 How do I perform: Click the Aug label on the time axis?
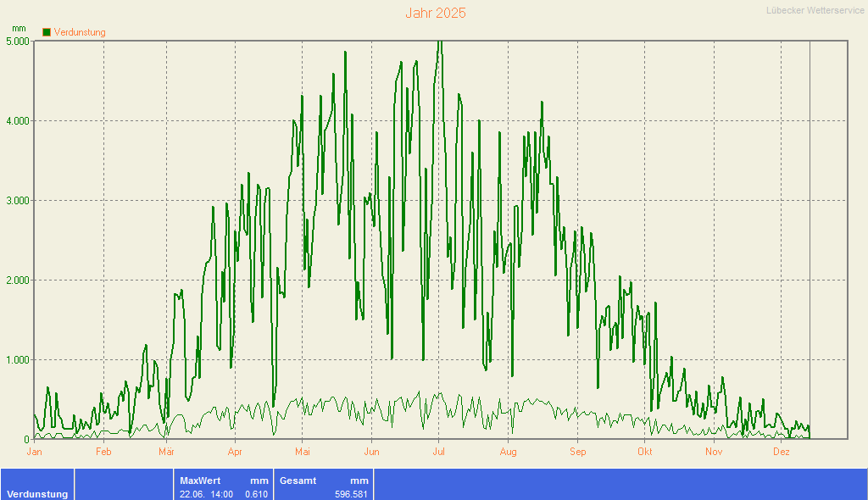[x=508, y=452]
